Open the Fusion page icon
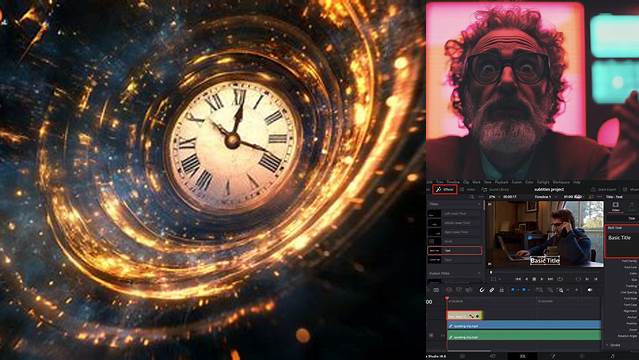The height and width of the screenshot is (360, 639). point(554,356)
